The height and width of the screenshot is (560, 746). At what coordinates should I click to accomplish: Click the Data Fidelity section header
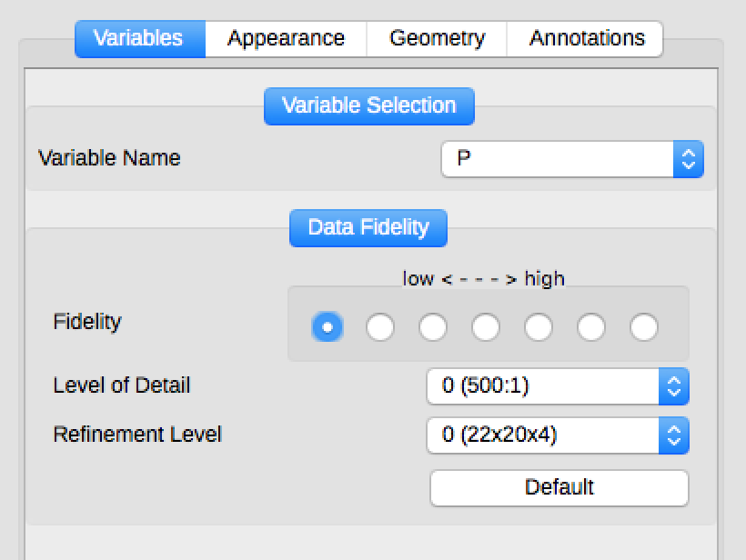368,227
